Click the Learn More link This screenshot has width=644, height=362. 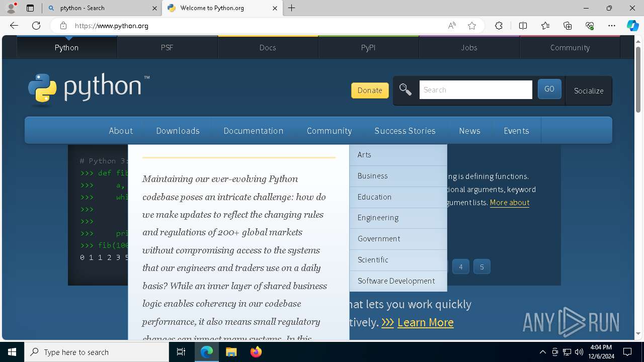coord(425,322)
